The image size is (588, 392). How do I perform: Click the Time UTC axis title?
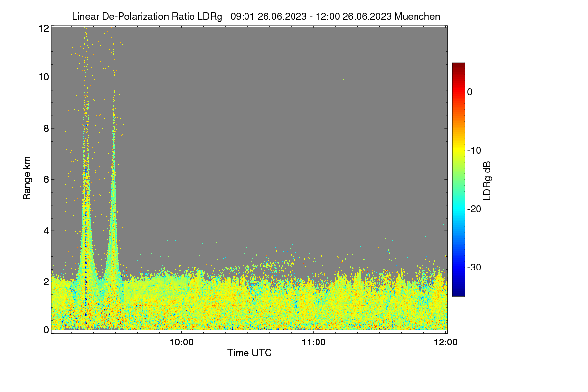point(249,353)
